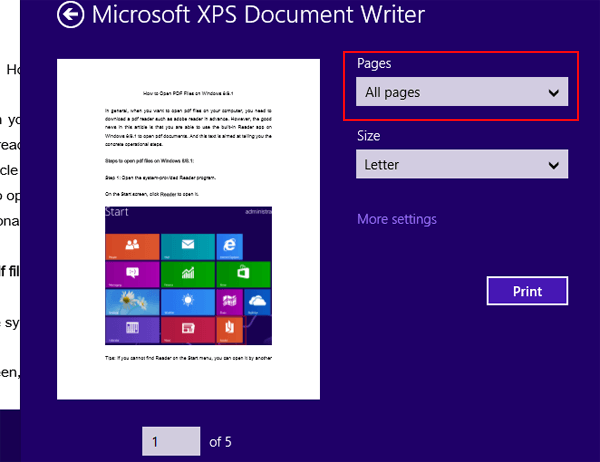
Task: Click the Size label
Action: tap(368, 136)
